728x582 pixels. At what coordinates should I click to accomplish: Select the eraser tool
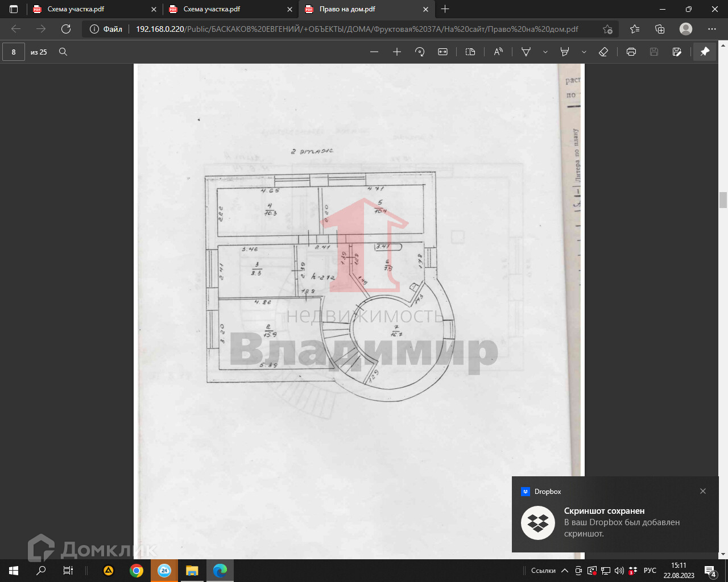point(603,52)
